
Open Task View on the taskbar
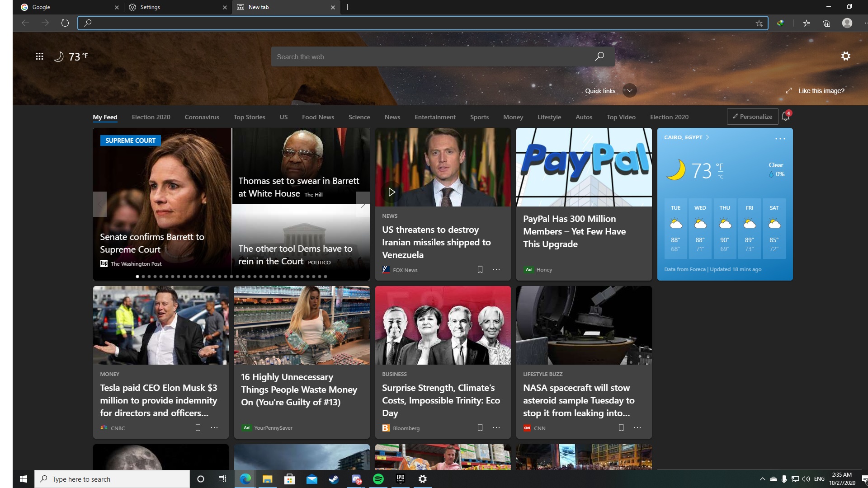point(222,479)
